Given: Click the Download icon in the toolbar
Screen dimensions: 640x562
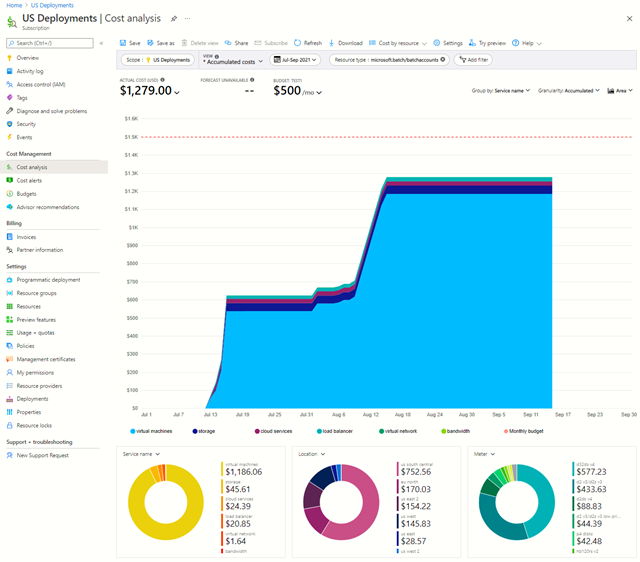Looking at the screenshot, I should (x=332, y=43).
